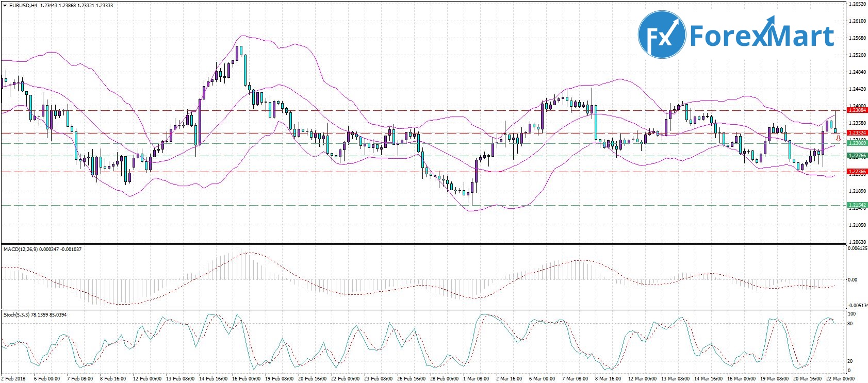
Task: Click the 8 Mar 16:00 time label
Action: point(608,379)
